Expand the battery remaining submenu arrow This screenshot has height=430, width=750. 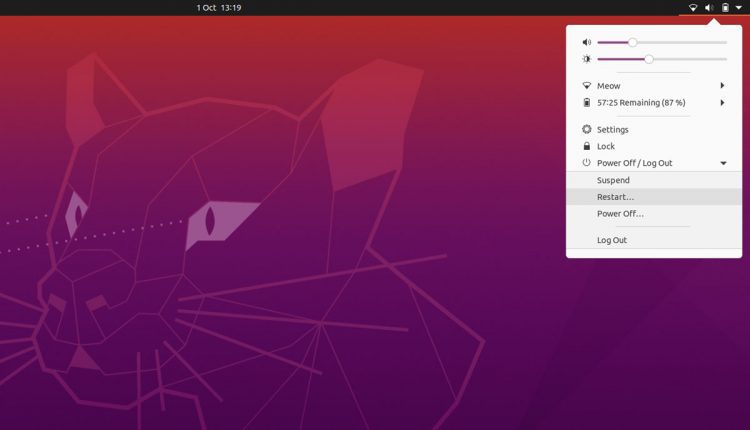(722, 102)
